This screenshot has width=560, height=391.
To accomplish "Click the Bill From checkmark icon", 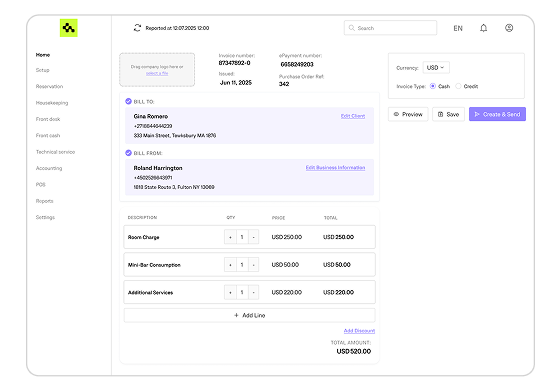I will pyautogui.click(x=128, y=153).
